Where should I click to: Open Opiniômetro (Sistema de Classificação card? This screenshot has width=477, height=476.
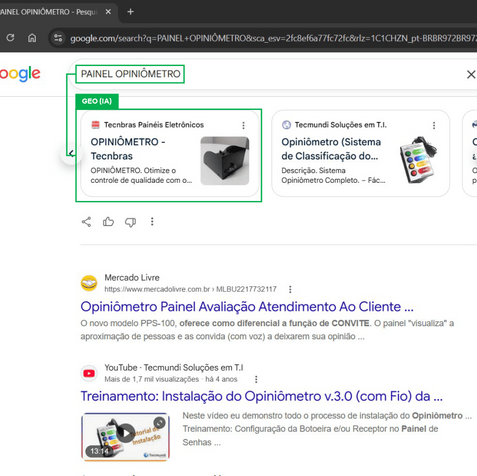(x=331, y=149)
